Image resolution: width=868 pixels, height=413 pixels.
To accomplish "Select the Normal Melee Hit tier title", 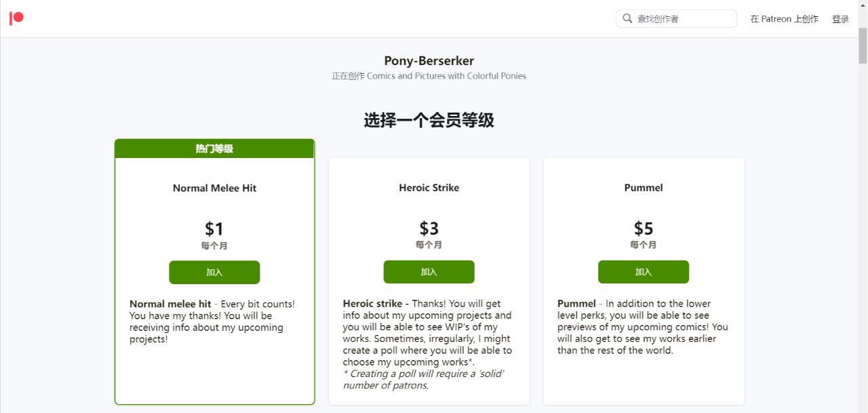I will pos(214,189).
